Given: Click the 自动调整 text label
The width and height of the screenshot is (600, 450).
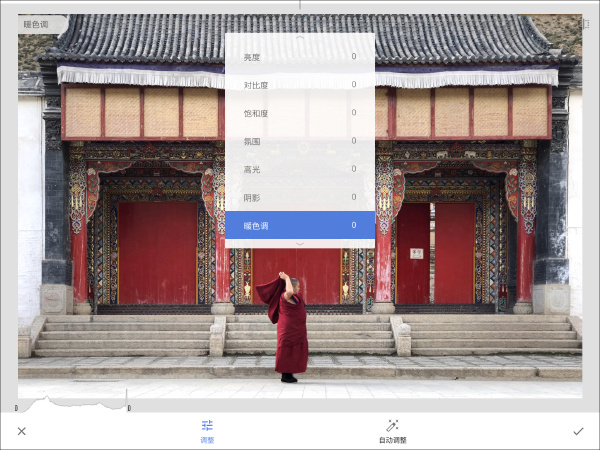Looking at the screenshot, I should [392, 440].
